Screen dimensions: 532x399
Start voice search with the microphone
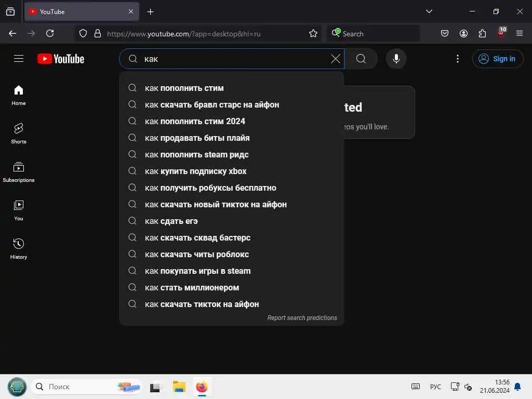coord(396,59)
